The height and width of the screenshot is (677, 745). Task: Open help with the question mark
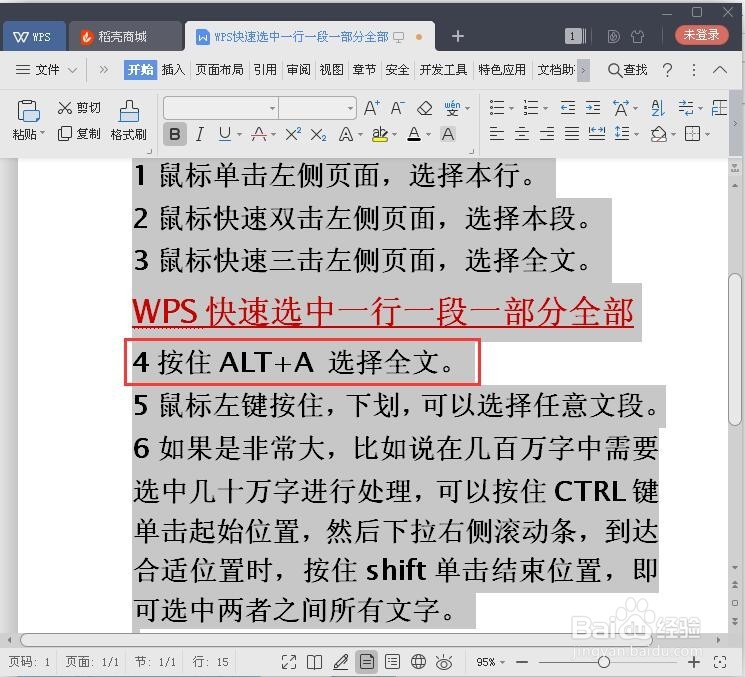(x=667, y=70)
